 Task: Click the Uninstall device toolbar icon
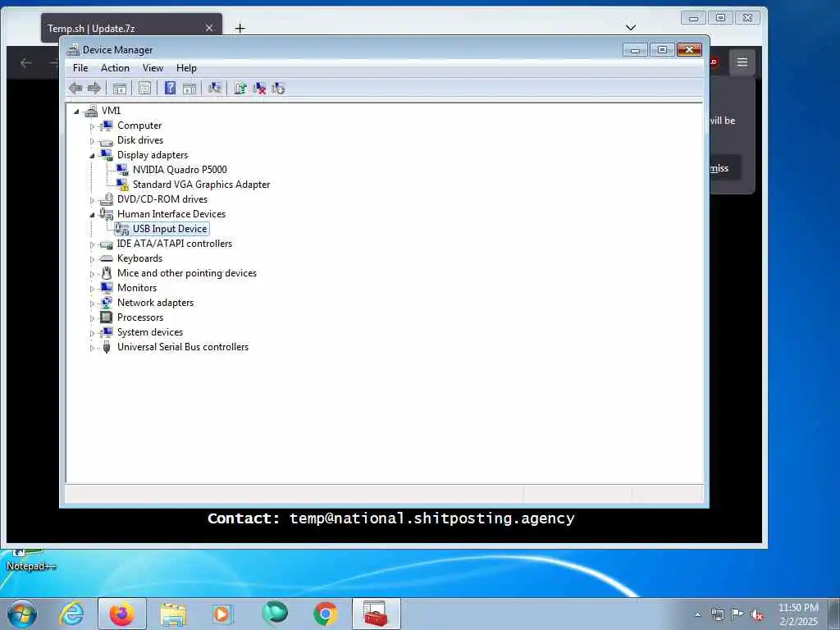pyautogui.click(x=260, y=89)
